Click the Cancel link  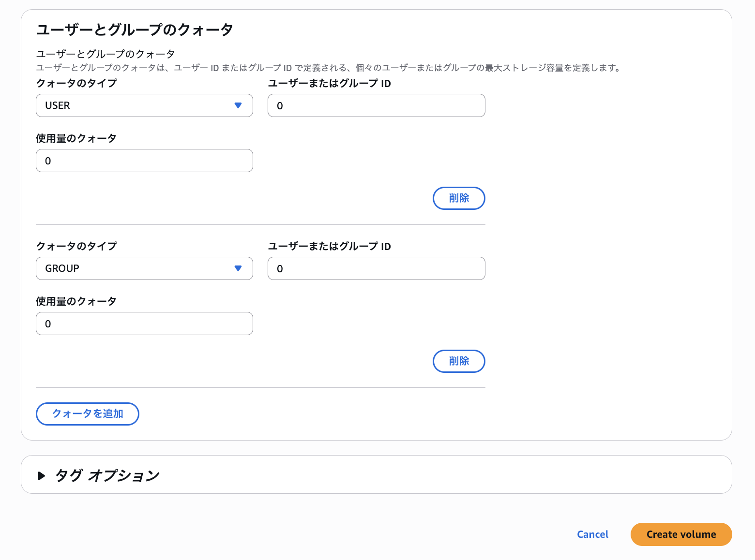coord(592,534)
